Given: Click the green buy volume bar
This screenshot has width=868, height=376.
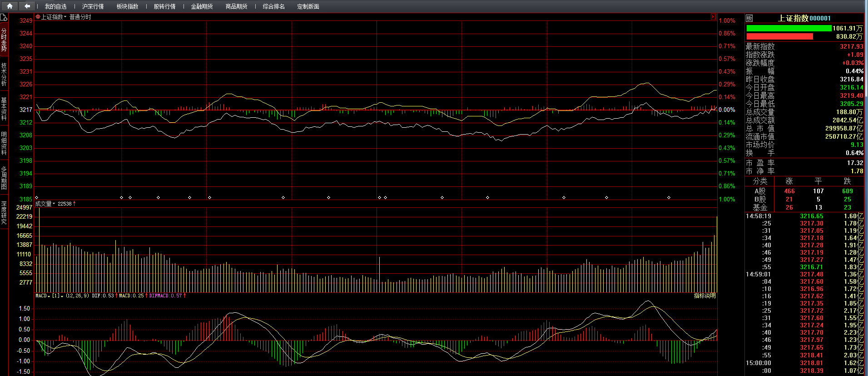Looking at the screenshot, I should pos(789,28).
